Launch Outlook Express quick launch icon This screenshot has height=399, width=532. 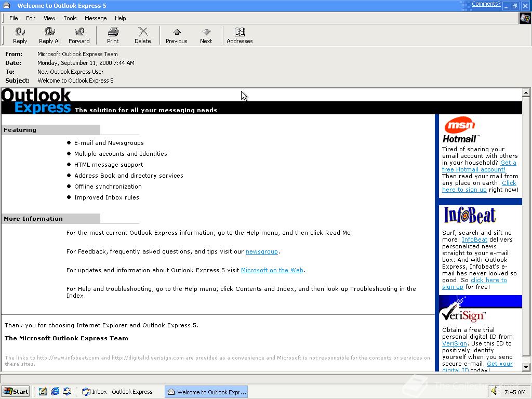pyautogui.click(x=67, y=392)
